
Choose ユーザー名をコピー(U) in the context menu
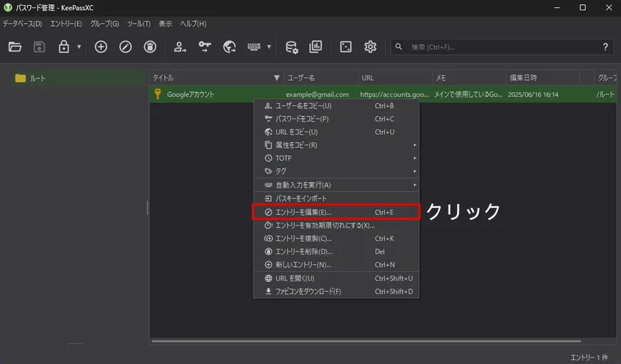[x=336, y=106]
